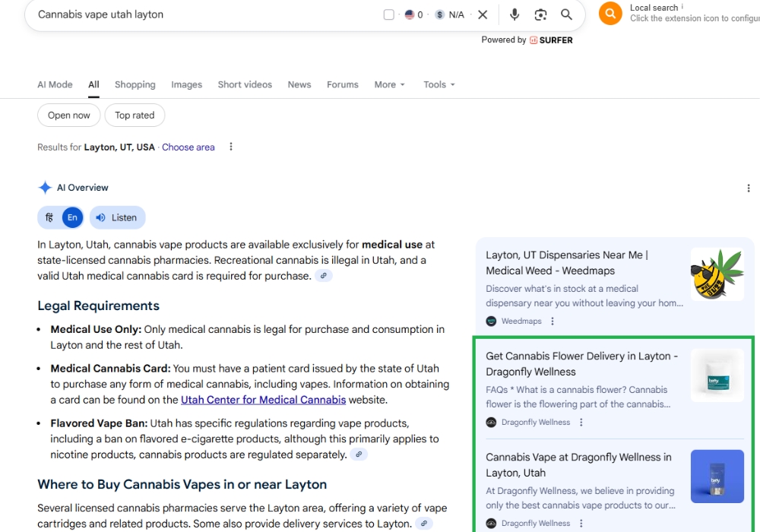
Task: Open the Utah Center for Medical Cannabis link
Action: [x=263, y=400]
